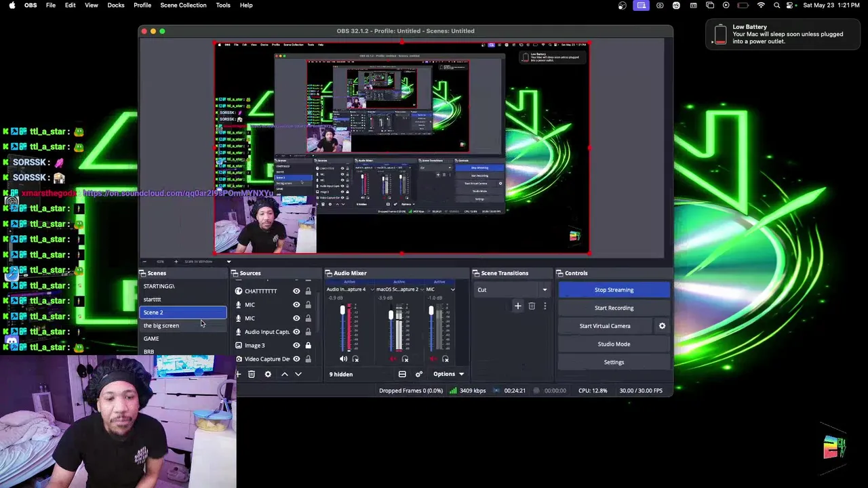Move source up with arrow icon
Screen dimensions: 868x488
click(x=285, y=374)
